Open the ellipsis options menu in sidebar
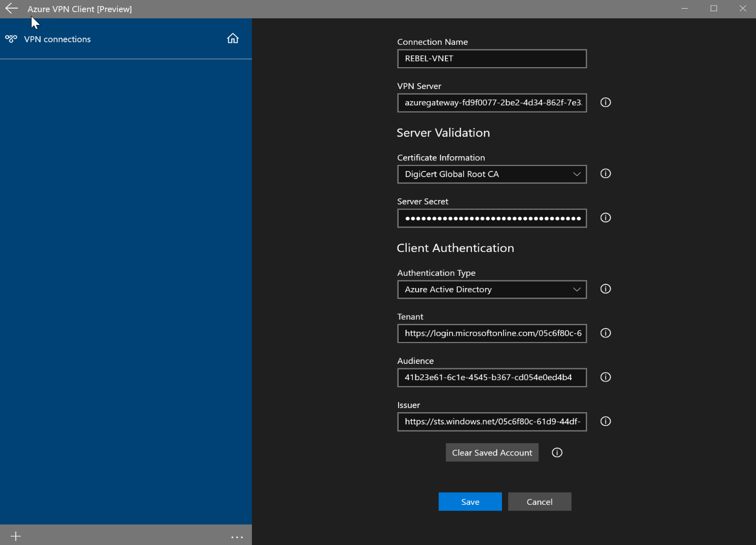The image size is (756, 545). (237, 537)
